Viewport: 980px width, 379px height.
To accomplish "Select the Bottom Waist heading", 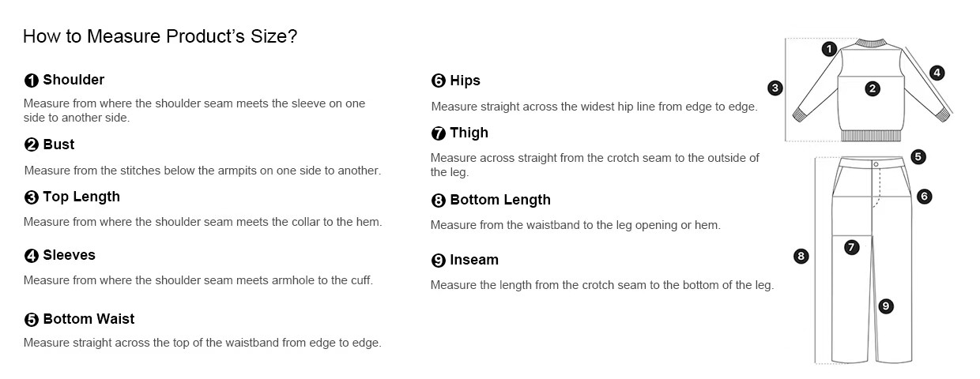I will [80, 319].
